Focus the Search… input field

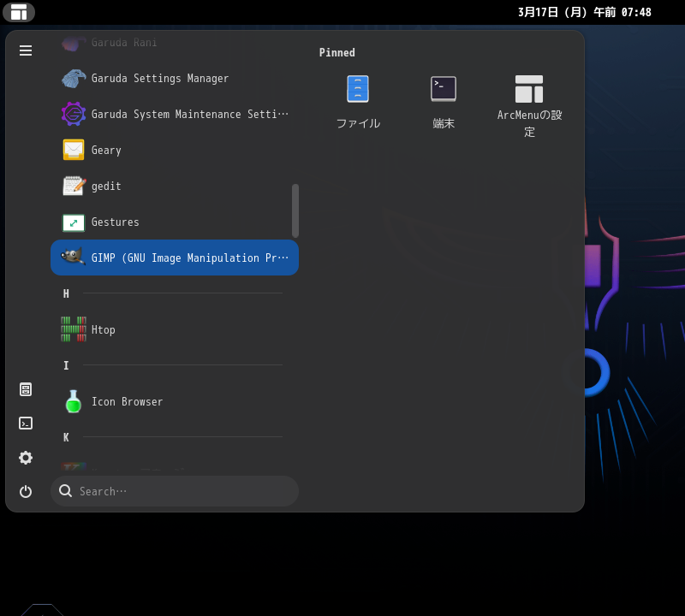[x=184, y=491]
